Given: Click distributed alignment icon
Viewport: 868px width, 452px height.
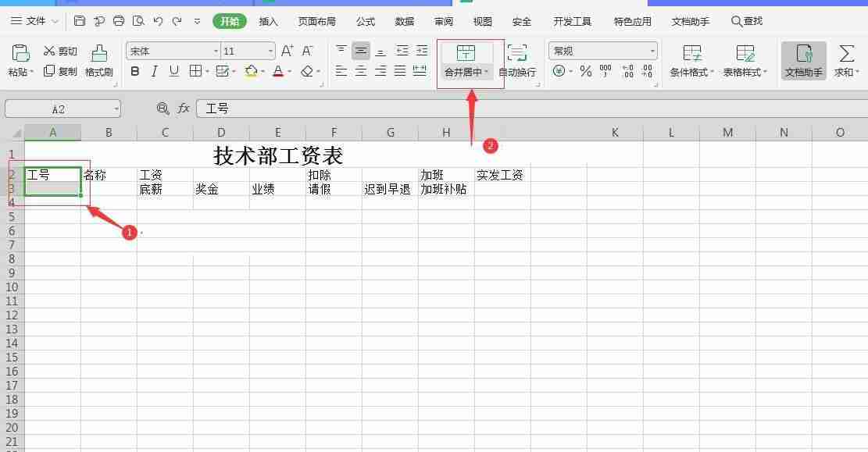Looking at the screenshot, I should [420, 71].
